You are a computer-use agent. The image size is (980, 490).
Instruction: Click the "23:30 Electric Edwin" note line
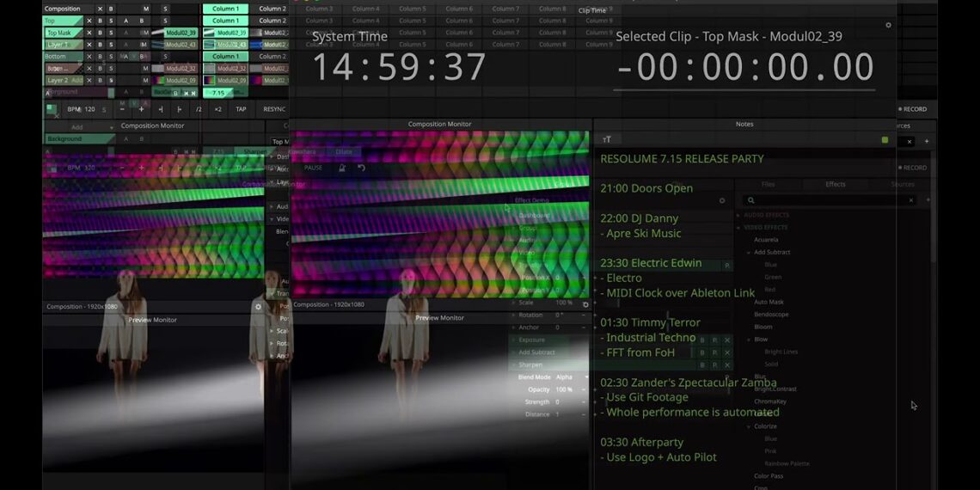(651, 263)
